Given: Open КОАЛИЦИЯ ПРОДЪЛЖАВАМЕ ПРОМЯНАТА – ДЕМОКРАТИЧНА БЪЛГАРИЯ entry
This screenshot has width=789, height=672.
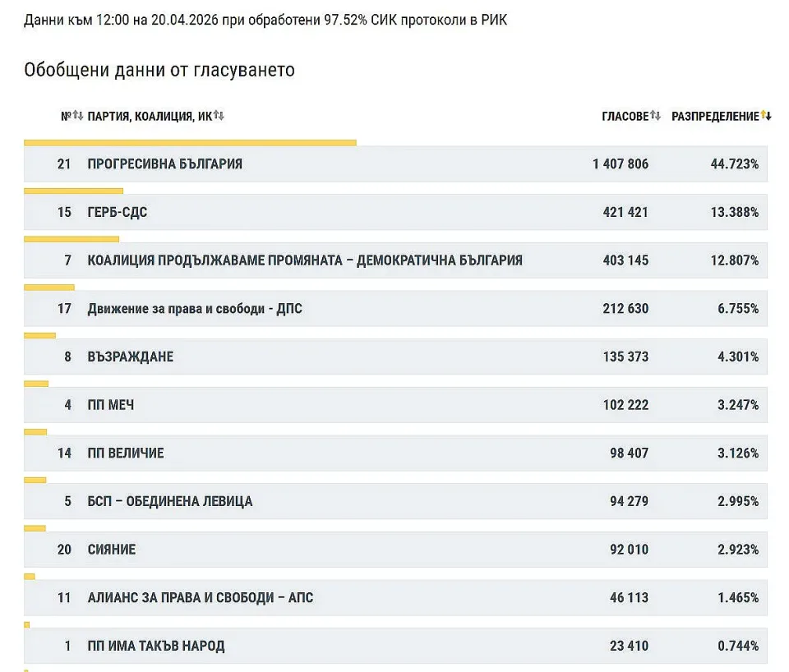Looking at the screenshot, I should pos(305,260).
